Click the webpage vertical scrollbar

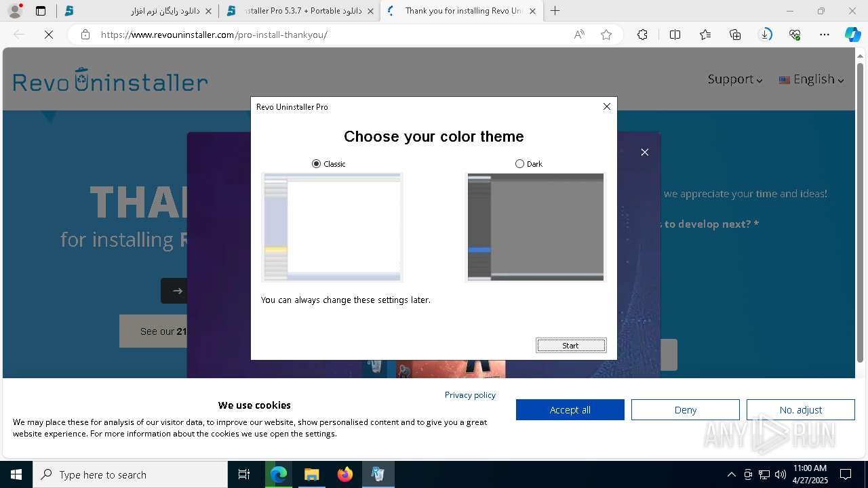tap(861, 213)
